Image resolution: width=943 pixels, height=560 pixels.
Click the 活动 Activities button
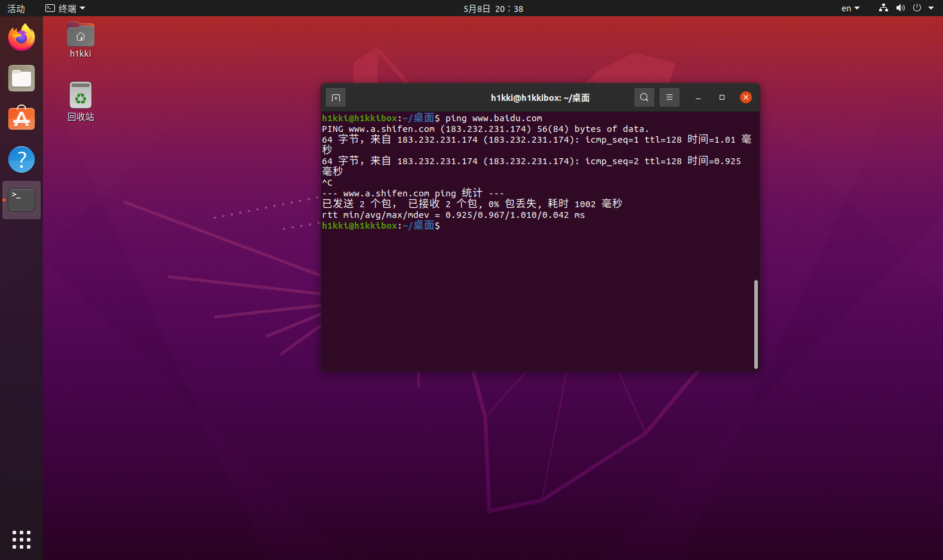coord(16,8)
